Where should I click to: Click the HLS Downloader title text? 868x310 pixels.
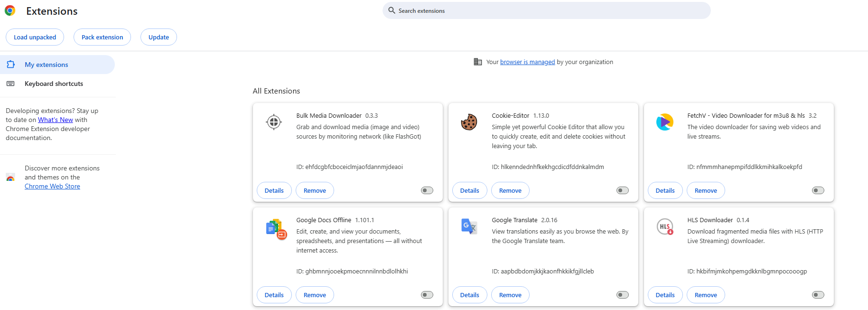pos(710,220)
